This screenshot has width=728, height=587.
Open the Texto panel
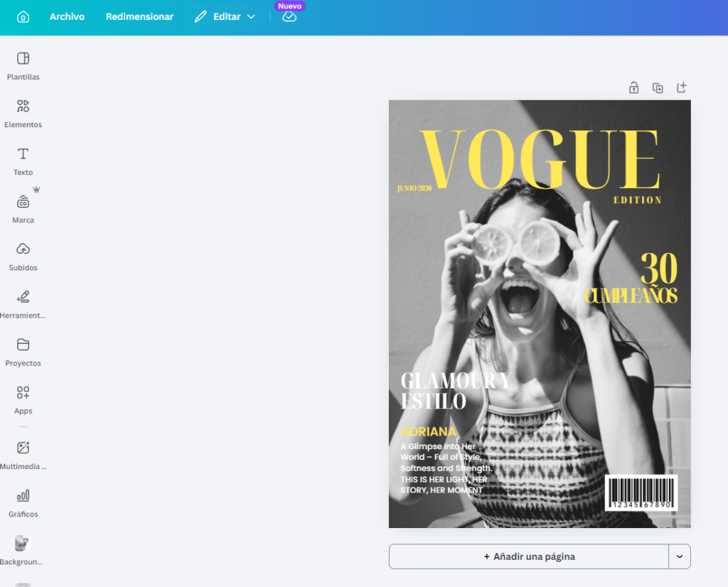click(x=23, y=161)
